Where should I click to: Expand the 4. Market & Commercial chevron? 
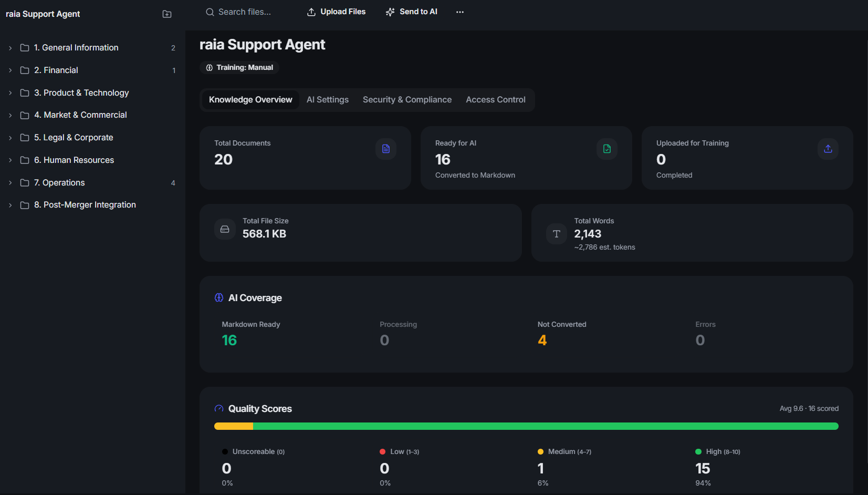pyautogui.click(x=10, y=115)
